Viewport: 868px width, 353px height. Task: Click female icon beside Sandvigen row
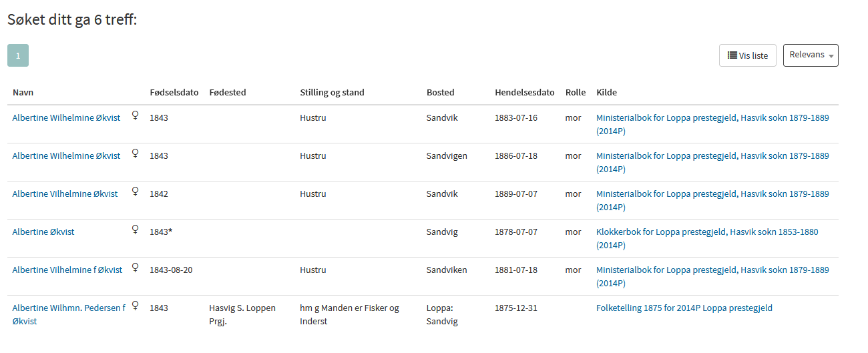tap(135, 154)
